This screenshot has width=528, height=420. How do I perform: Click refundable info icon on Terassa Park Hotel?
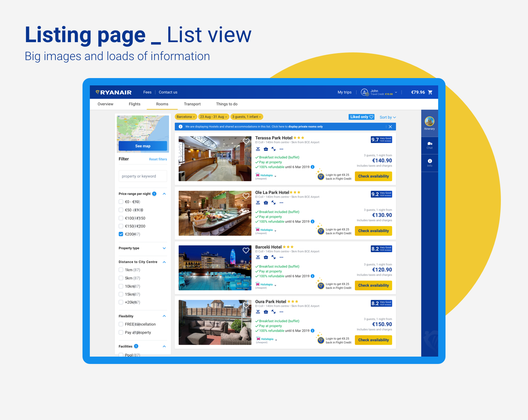(313, 167)
